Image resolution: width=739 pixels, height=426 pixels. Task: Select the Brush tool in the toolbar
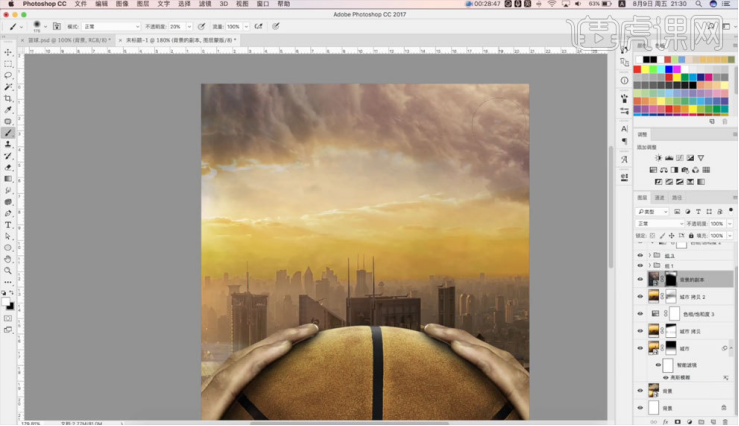pos(8,133)
